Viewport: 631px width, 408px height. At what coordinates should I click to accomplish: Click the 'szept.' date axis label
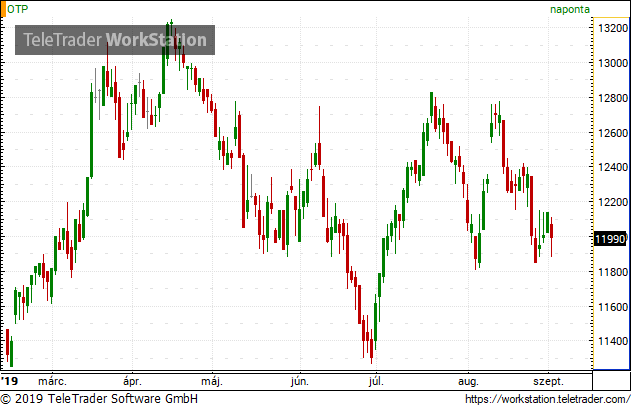click(549, 381)
